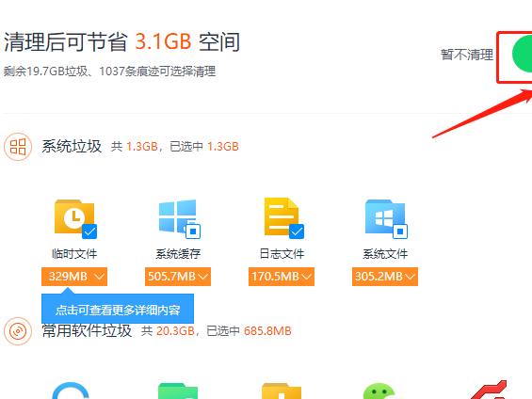Uncheck the 临时文件 checkbox
The height and width of the screenshot is (399, 532).
(x=89, y=231)
